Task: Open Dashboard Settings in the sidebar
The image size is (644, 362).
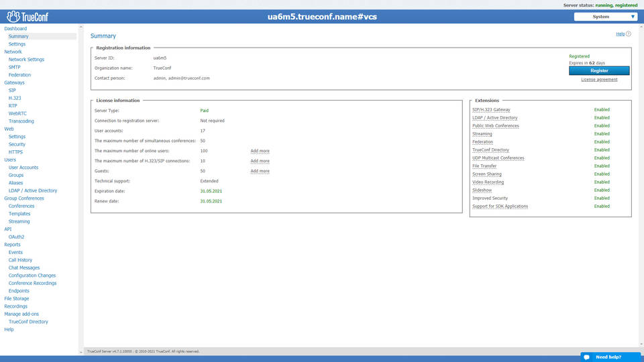Action: pos(17,44)
